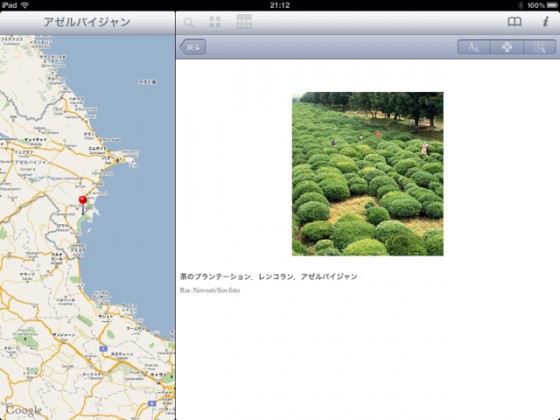This screenshot has height=420, width=560.
Task: Select the table grid view icon
Action: [244, 22]
